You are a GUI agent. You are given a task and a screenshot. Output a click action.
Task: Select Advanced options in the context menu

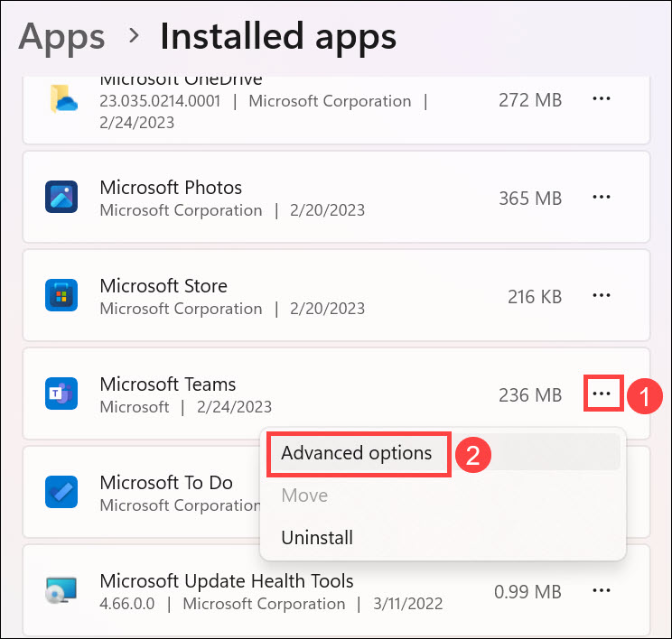[358, 453]
